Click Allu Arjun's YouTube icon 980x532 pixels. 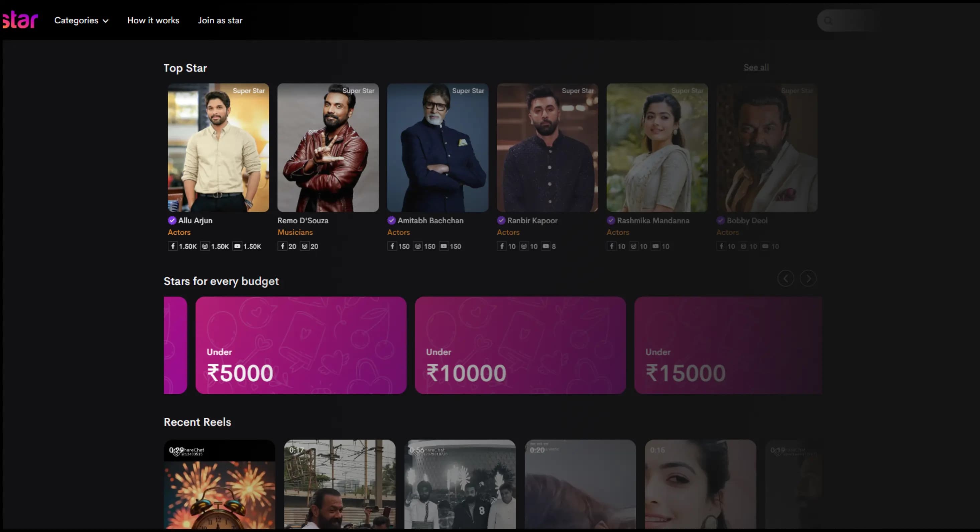pos(237,246)
